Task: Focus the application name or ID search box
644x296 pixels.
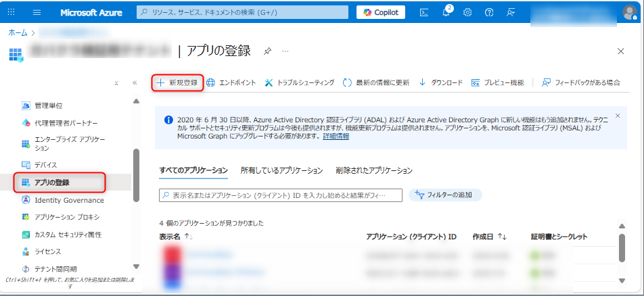Action: (281, 195)
